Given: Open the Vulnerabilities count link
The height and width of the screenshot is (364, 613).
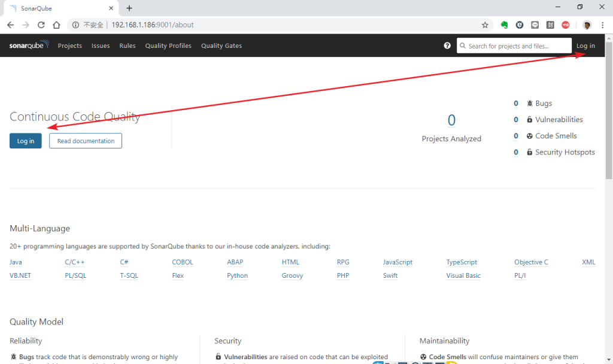Looking at the screenshot, I should click(516, 120).
